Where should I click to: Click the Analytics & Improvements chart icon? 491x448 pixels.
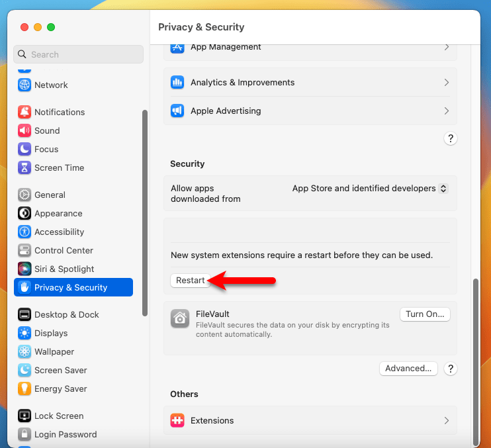coord(177,82)
